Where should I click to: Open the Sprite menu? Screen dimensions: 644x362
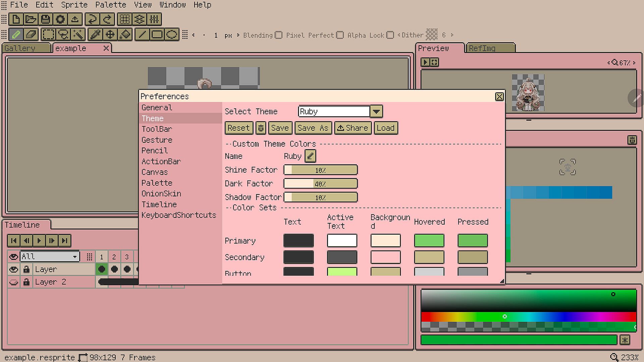click(74, 5)
